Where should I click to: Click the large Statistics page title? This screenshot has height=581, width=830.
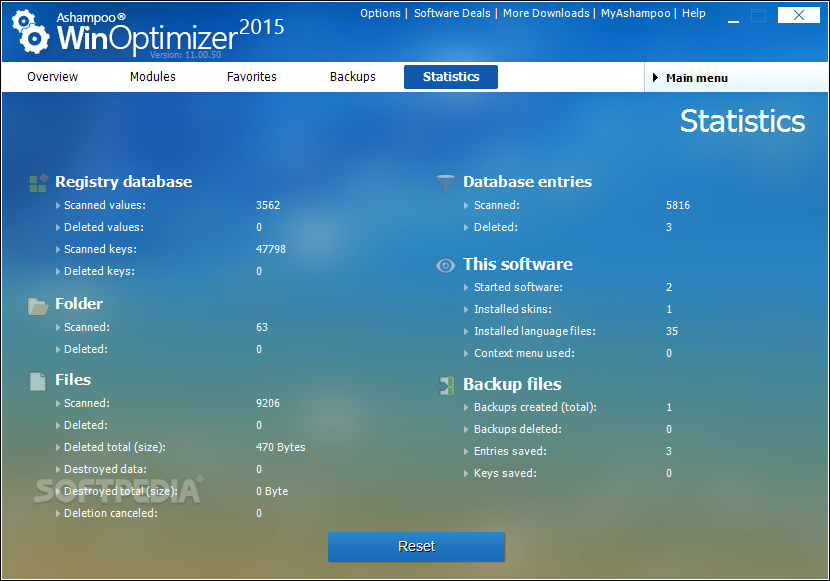[x=742, y=121]
